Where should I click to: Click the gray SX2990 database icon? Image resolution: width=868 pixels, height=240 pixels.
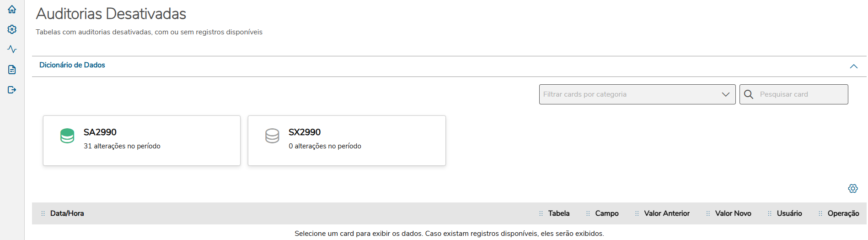pos(272,136)
